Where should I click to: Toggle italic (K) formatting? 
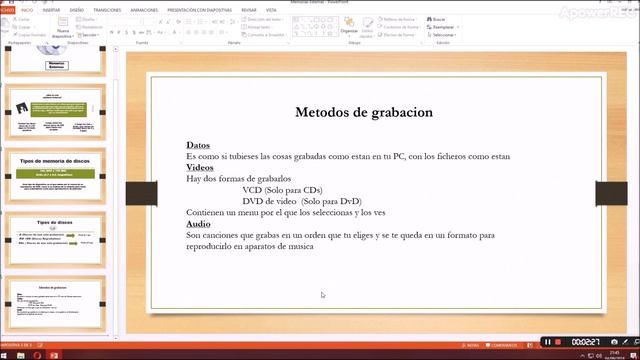(x=119, y=33)
